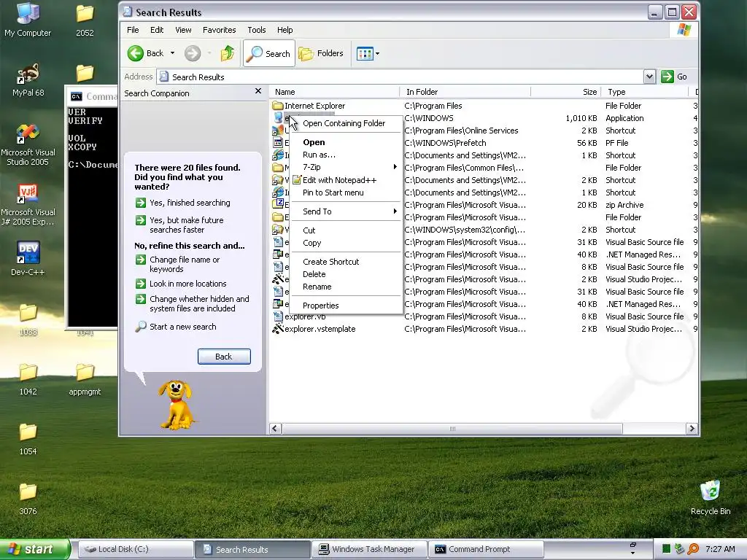Click green arrow beside Look in more locations
The height and width of the screenshot is (560, 747).
pyautogui.click(x=141, y=284)
